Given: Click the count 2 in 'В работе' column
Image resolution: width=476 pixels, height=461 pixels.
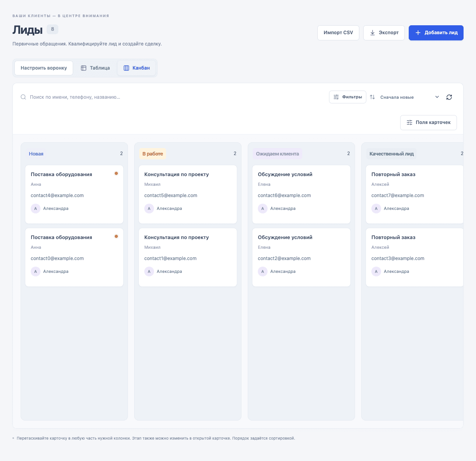Looking at the screenshot, I should point(235,154).
